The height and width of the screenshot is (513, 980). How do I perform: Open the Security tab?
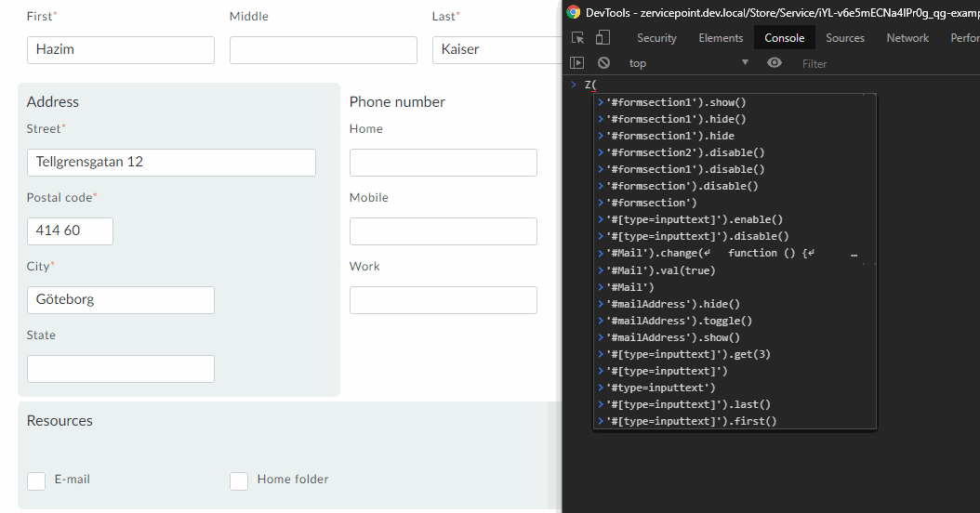[656, 38]
